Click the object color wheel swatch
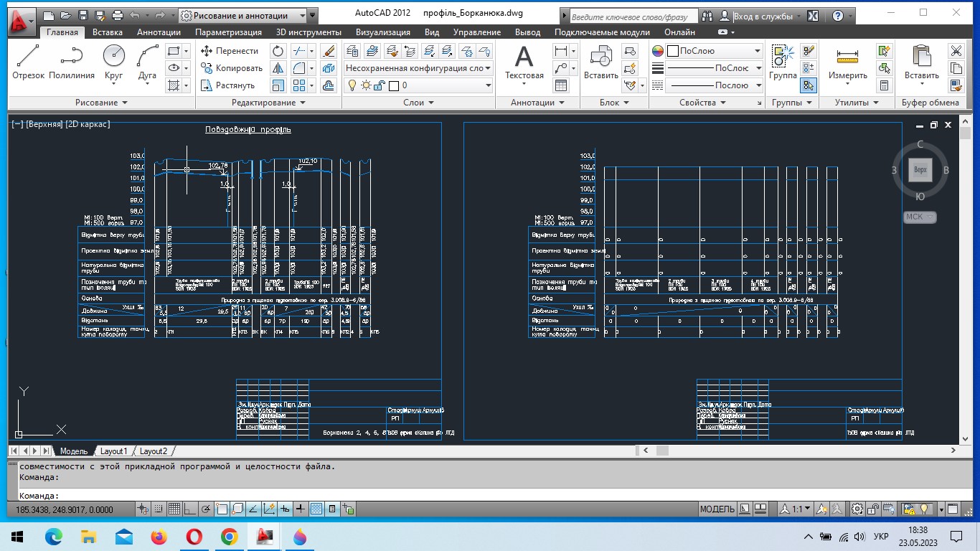The width and height of the screenshot is (980, 551). (x=658, y=51)
